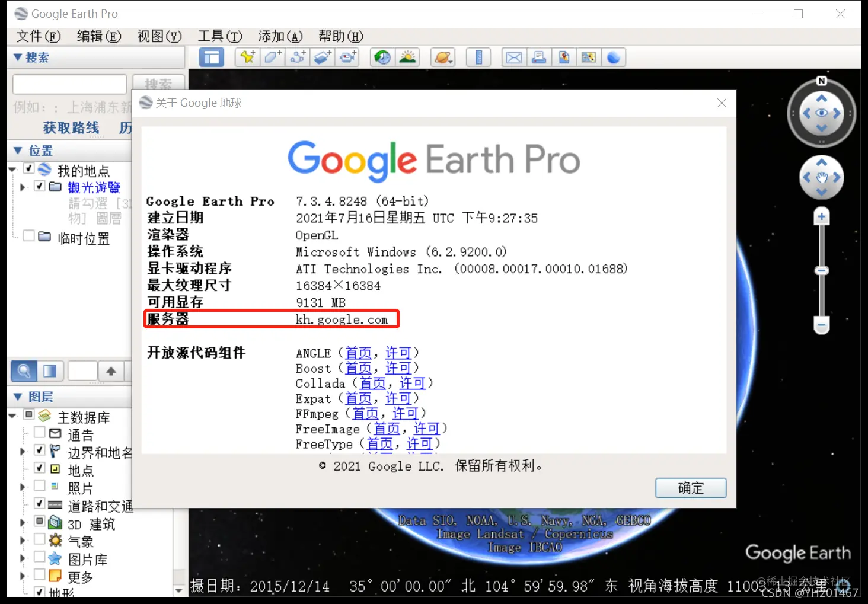
Task: Enable the 通告 layer checkbox
Action: [x=40, y=432]
